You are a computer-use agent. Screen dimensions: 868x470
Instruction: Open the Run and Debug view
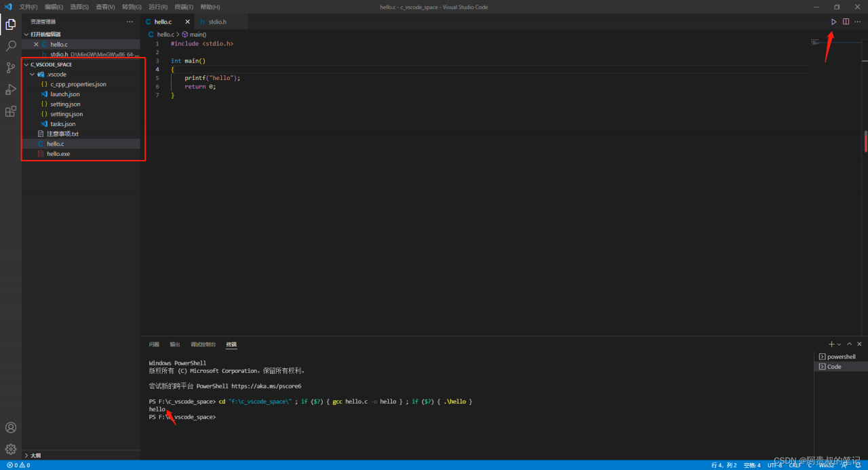point(11,90)
